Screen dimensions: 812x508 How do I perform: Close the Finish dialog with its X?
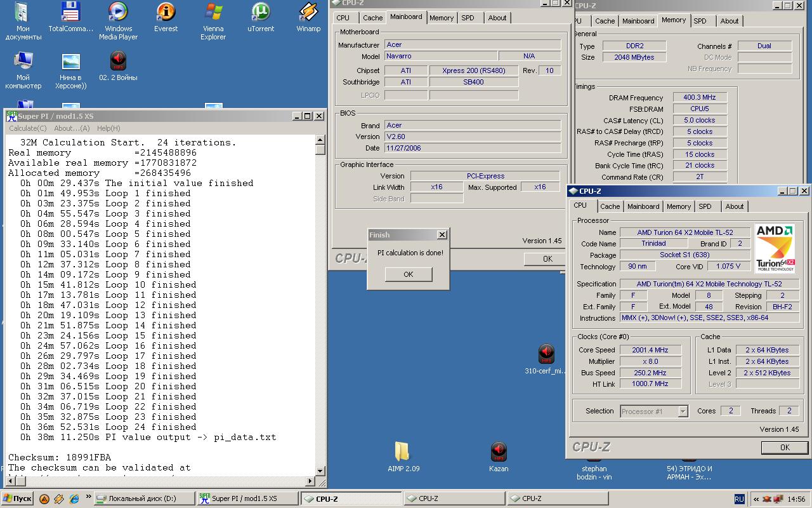[442, 235]
